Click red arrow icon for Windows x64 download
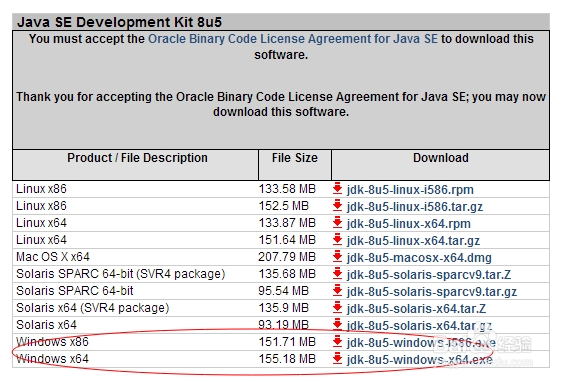This screenshot has height=382, width=564. pos(337,358)
